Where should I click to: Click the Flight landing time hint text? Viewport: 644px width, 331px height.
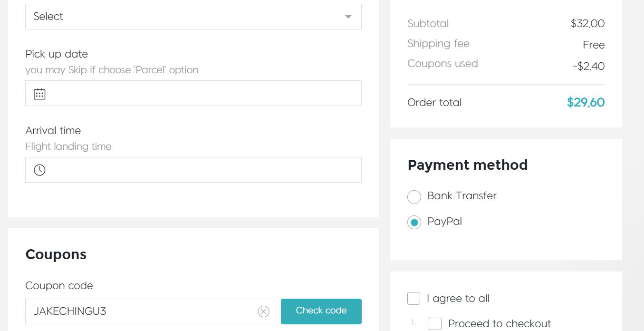pyautogui.click(x=68, y=146)
